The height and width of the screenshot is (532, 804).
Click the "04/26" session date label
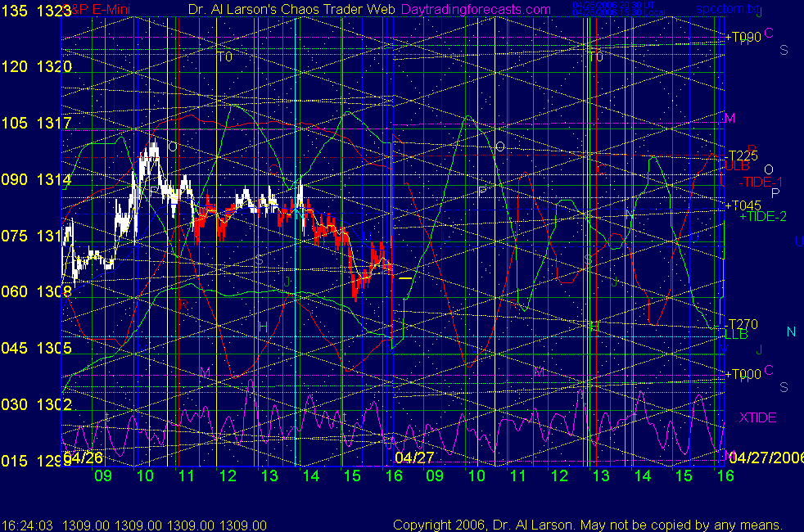pyautogui.click(x=83, y=458)
